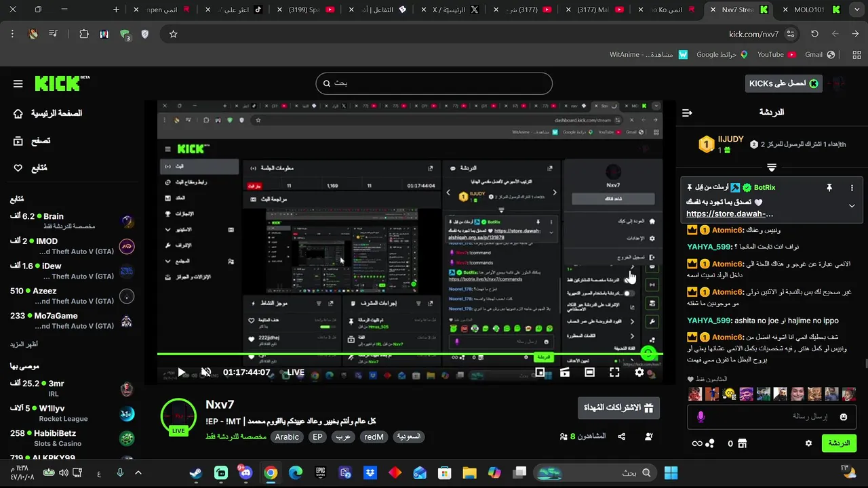Viewport: 868px width, 488px height.
Task: Select the EP tag
Action: pos(317,437)
